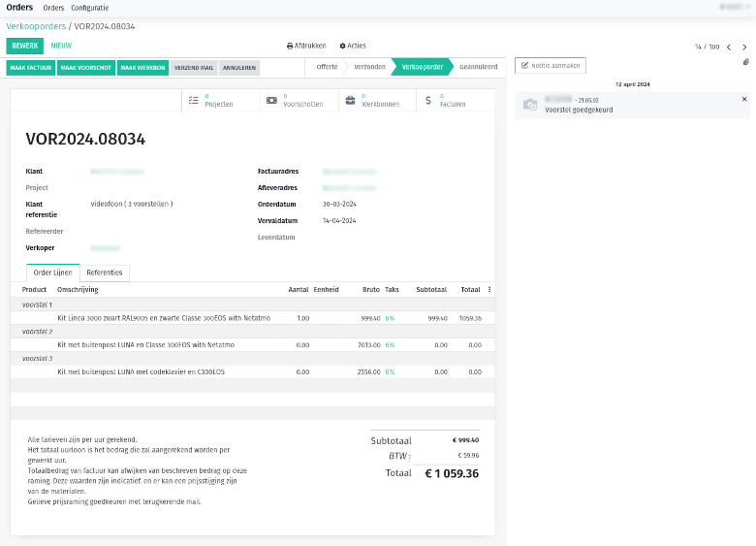Click the paperclip attachment icon

point(745,62)
